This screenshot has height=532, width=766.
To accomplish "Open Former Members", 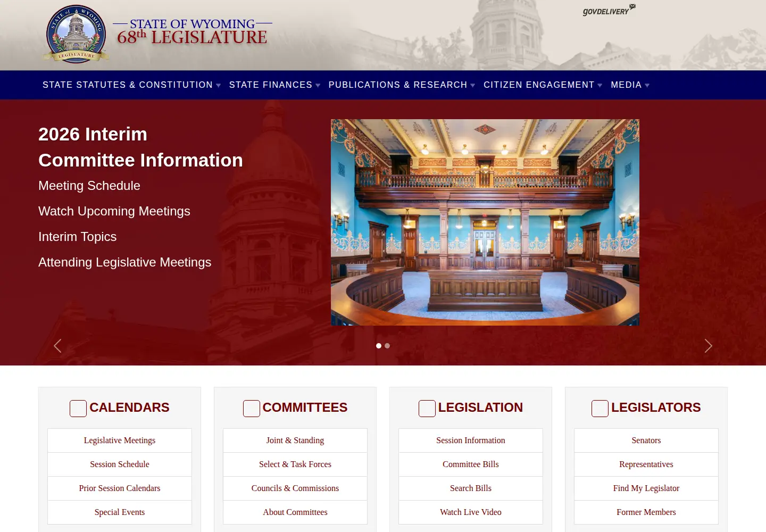I will 646,512.
